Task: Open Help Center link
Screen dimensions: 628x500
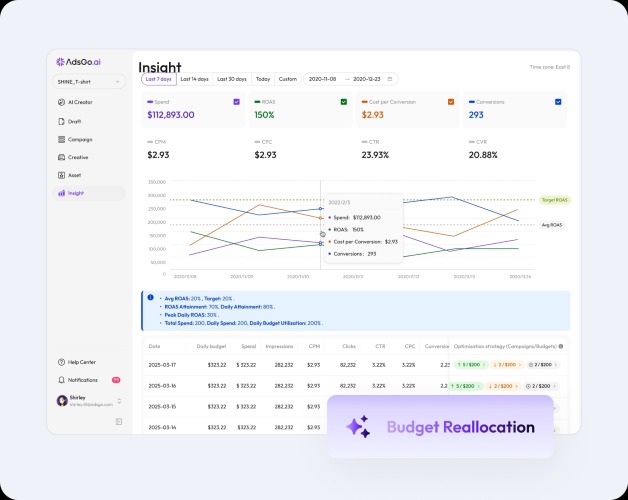Action: tap(82, 362)
